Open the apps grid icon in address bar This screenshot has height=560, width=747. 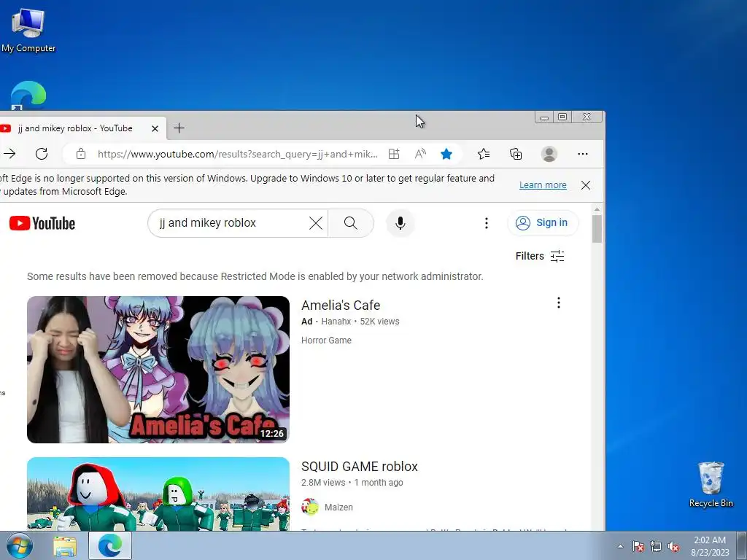point(394,154)
